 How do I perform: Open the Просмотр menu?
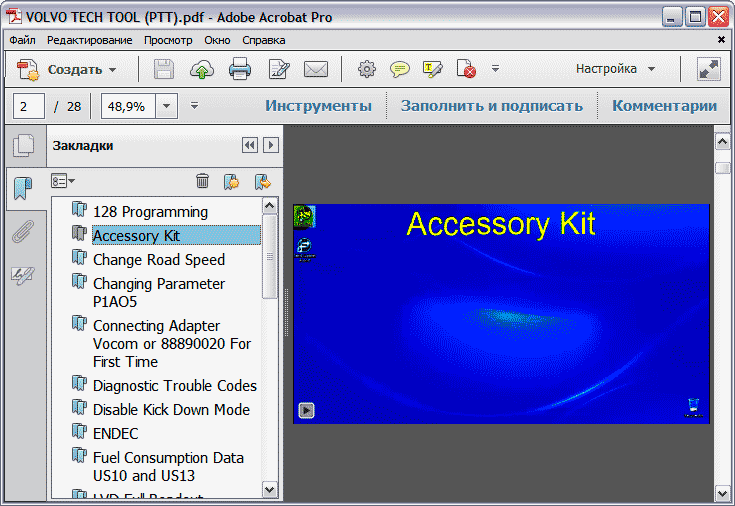point(168,40)
